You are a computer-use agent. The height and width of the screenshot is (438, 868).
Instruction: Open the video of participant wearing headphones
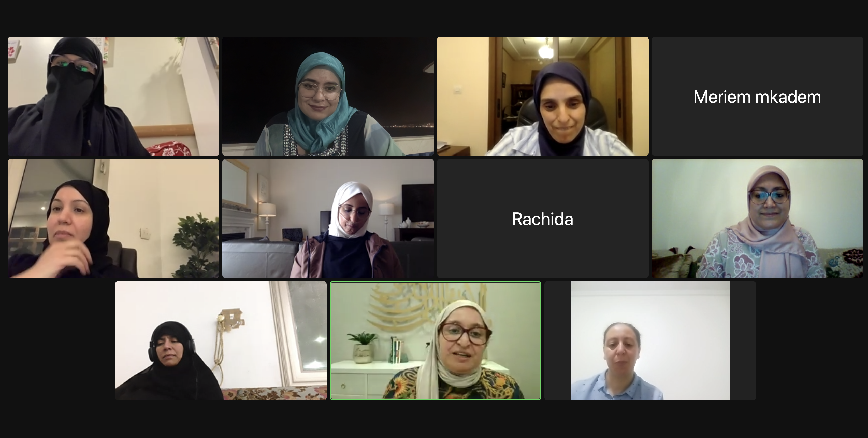[x=221, y=340]
